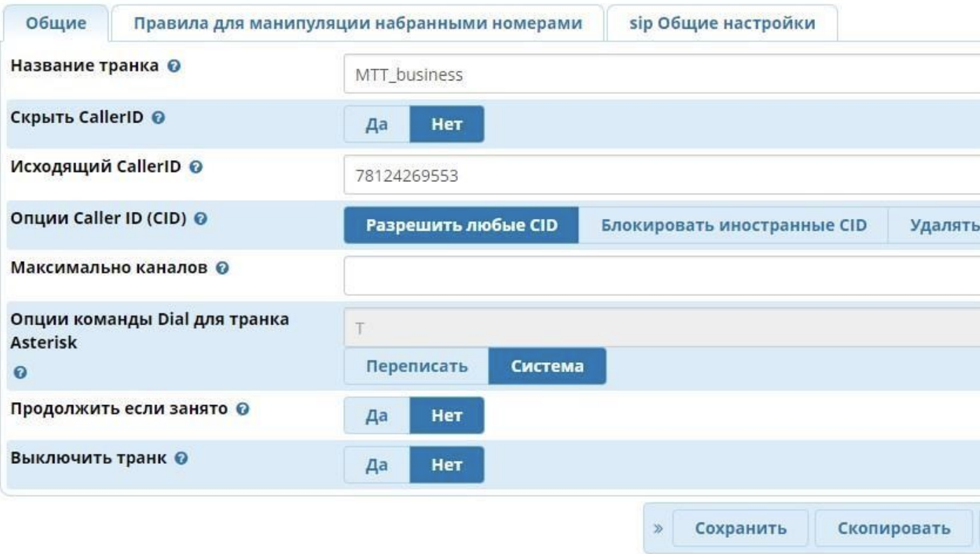Image resolution: width=980 pixels, height=554 pixels.
Task: Expand the double-arrow handle beside Сохранить
Action: coord(658,528)
